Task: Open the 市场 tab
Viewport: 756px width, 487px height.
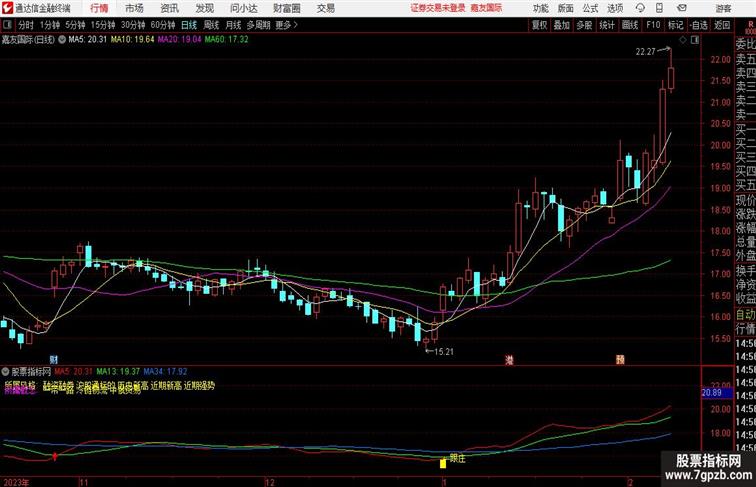Action: point(135,8)
